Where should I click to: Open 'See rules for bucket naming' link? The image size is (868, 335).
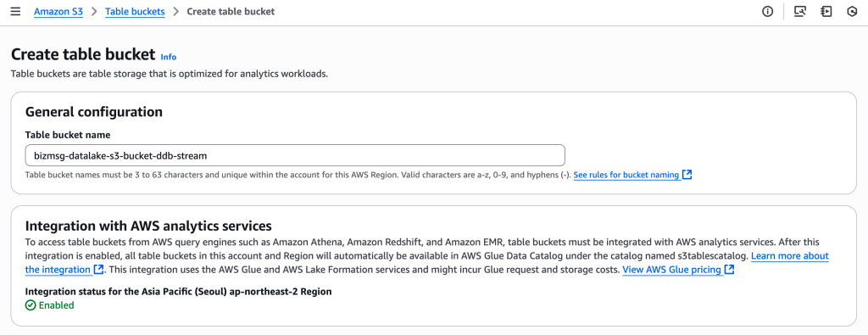[x=626, y=175]
